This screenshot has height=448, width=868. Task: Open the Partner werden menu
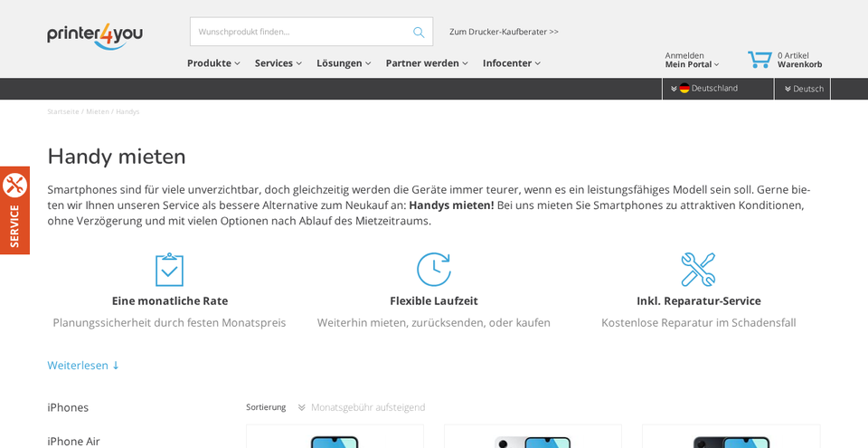[427, 63]
